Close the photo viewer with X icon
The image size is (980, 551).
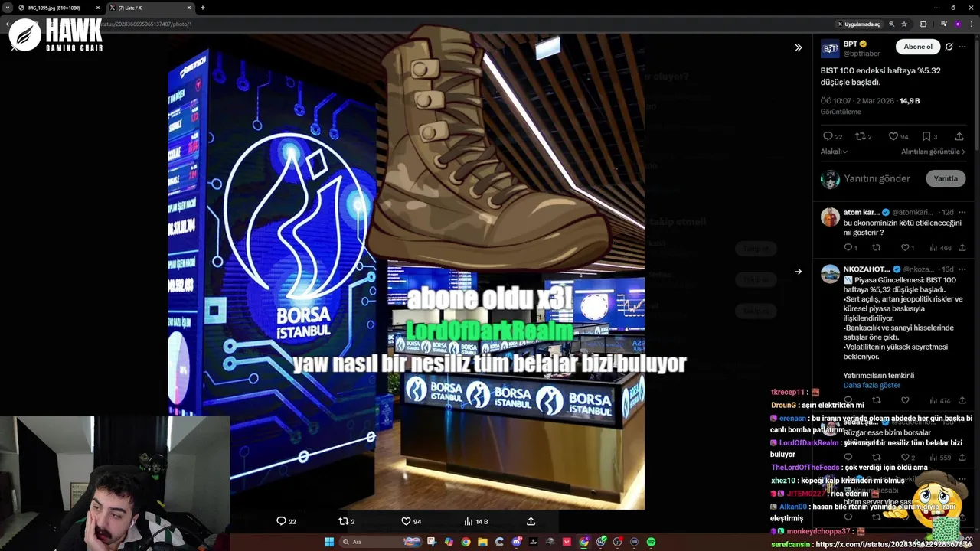coord(14,47)
